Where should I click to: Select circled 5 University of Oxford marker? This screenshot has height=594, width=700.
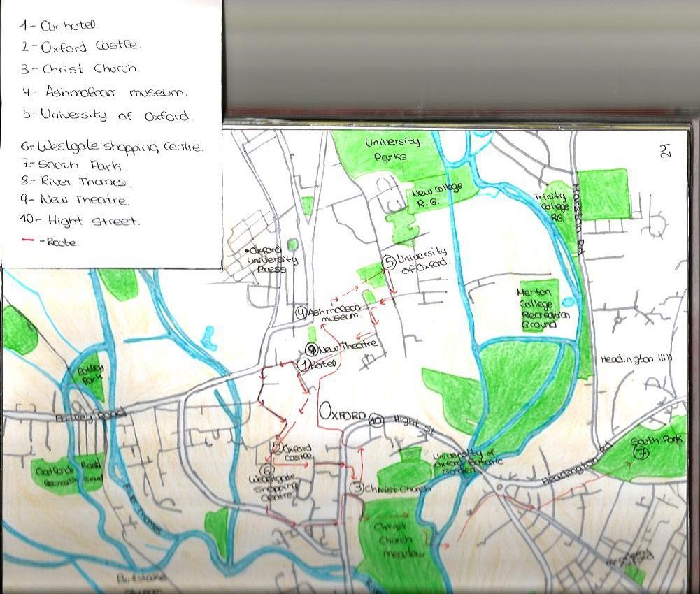point(390,262)
